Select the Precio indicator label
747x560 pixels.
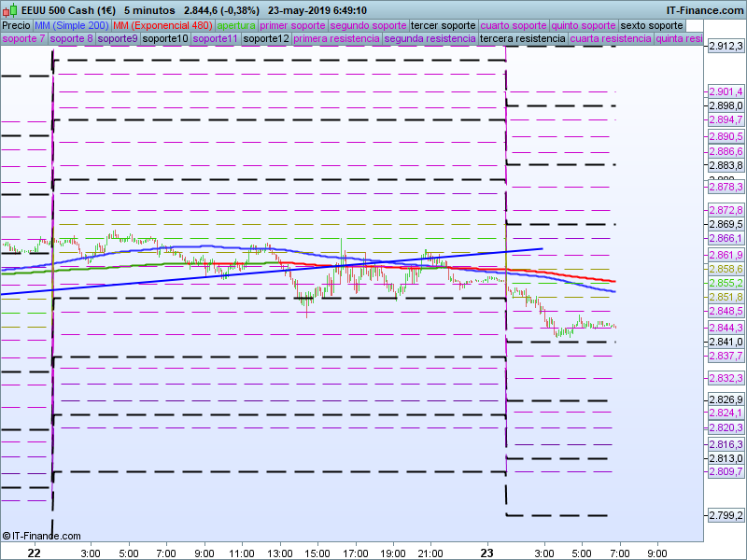pos(16,25)
